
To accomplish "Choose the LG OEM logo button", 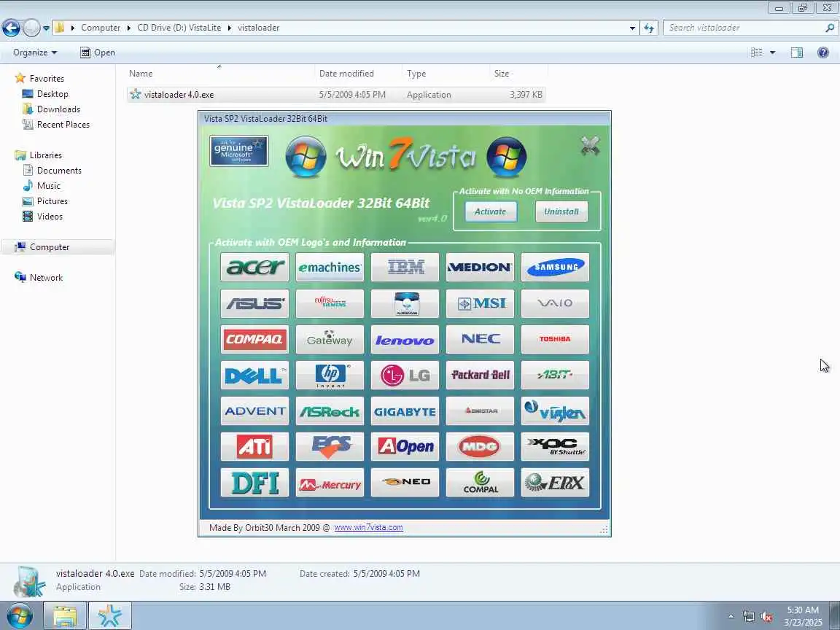I will (405, 375).
